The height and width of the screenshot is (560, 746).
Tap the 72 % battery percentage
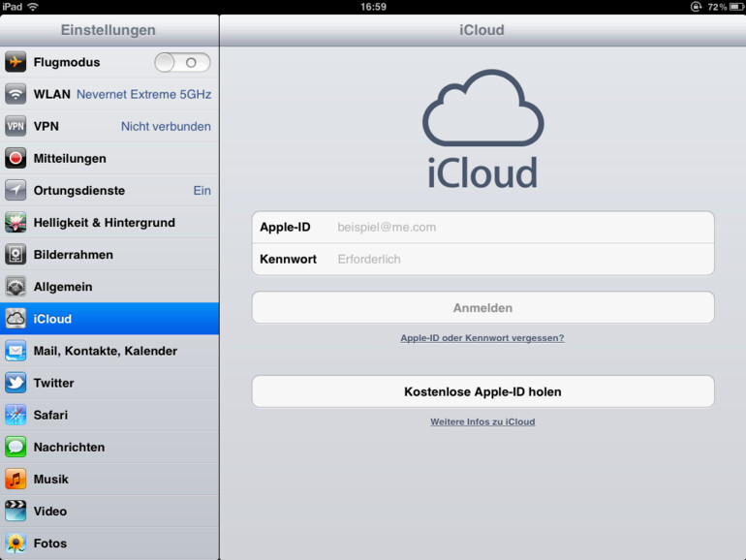click(x=717, y=7)
